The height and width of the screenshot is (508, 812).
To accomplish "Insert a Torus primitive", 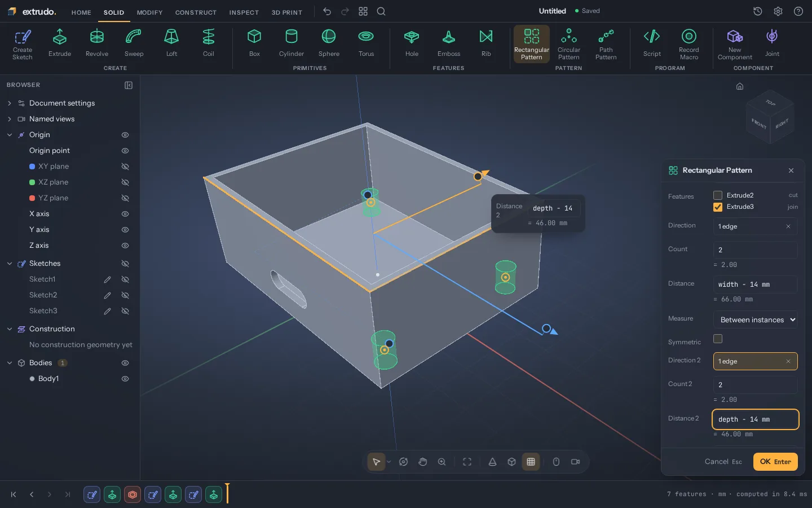I will (366, 43).
